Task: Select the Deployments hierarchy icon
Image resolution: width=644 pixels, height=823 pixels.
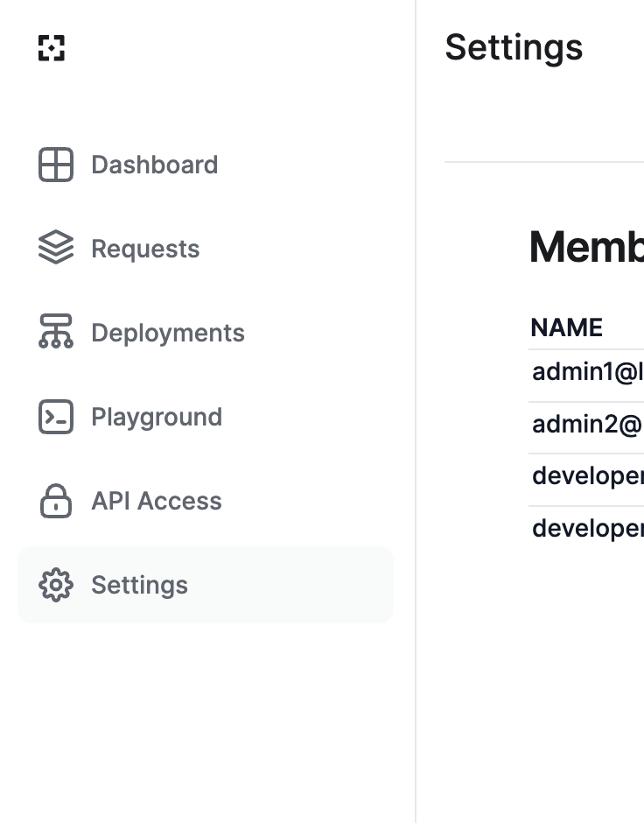Action: [56, 333]
